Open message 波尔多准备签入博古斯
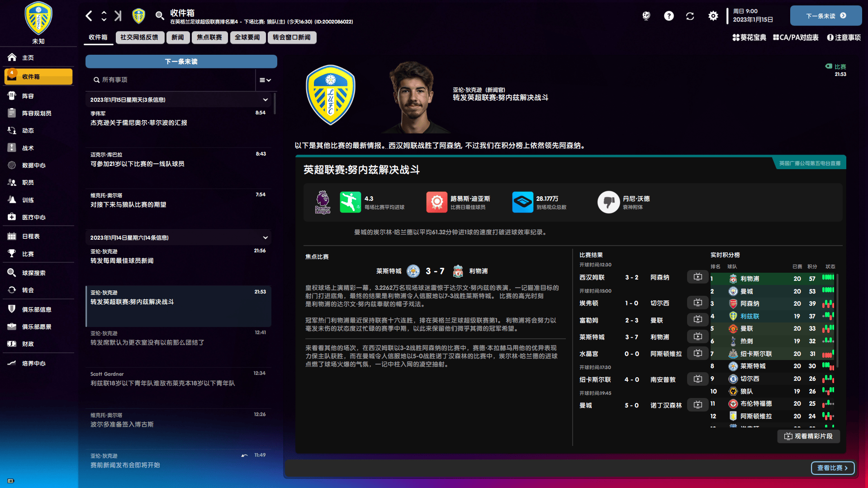The width and height of the screenshot is (868, 488). [179, 428]
